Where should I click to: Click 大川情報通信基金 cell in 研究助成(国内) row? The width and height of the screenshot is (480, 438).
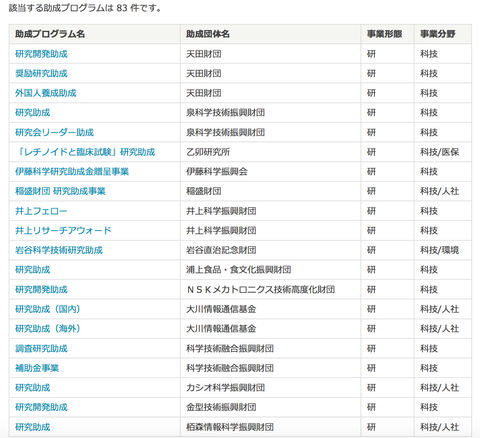(271, 309)
